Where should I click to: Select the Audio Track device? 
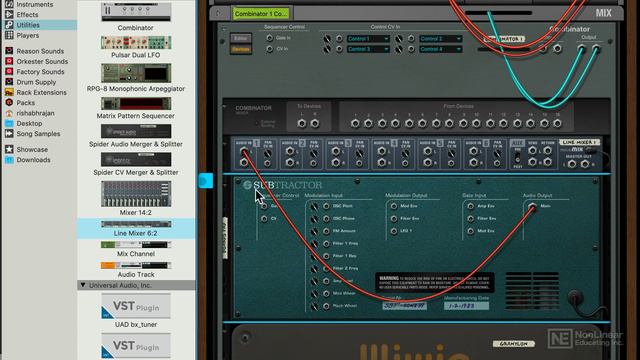[136, 265]
